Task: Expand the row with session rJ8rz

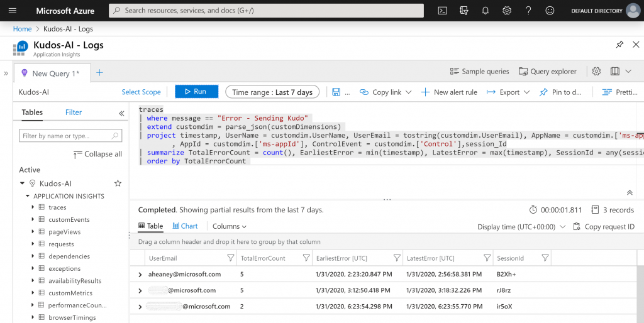Action: (140, 290)
